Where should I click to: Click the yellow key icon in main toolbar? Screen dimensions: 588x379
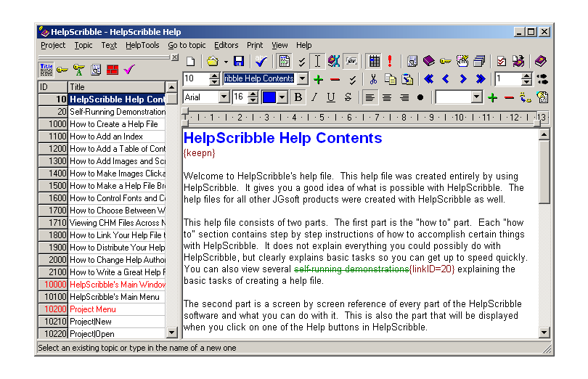click(x=446, y=61)
